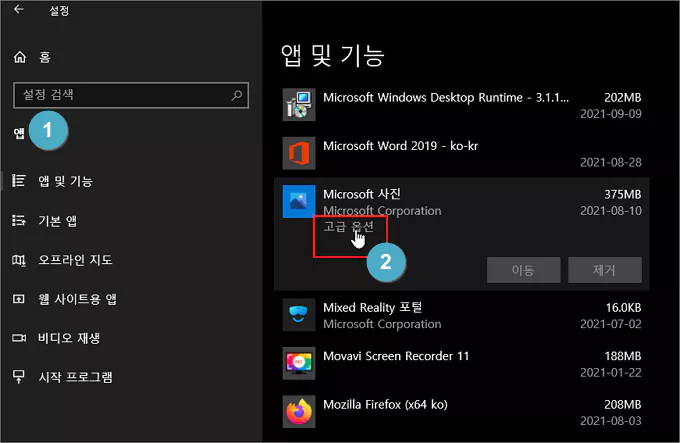Image resolution: width=680 pixels, height=443 pixels.
Task: Select the 앱 및 기능 list icon
Action: (19, 180)
